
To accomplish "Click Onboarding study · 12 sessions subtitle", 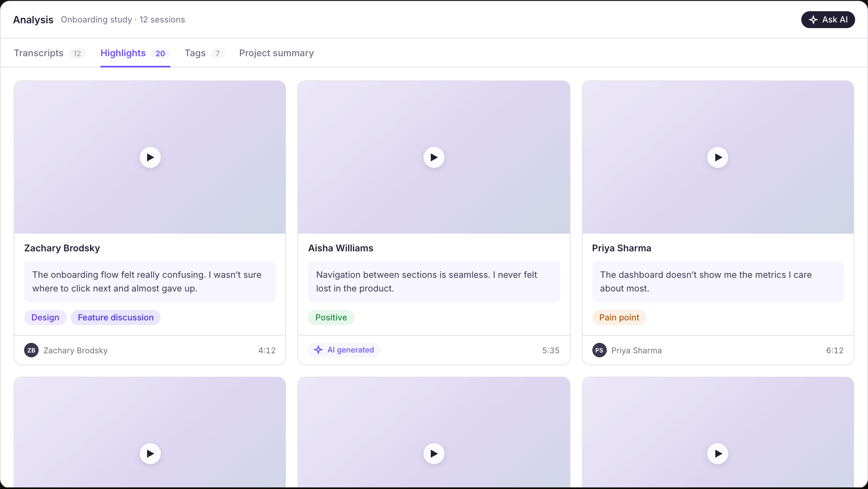I will (x=123, y=20).
